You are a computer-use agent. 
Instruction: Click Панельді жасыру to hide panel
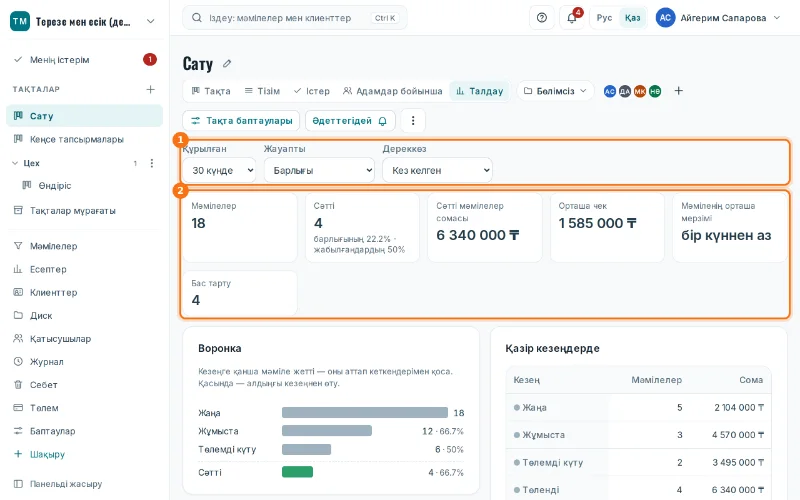84,484
